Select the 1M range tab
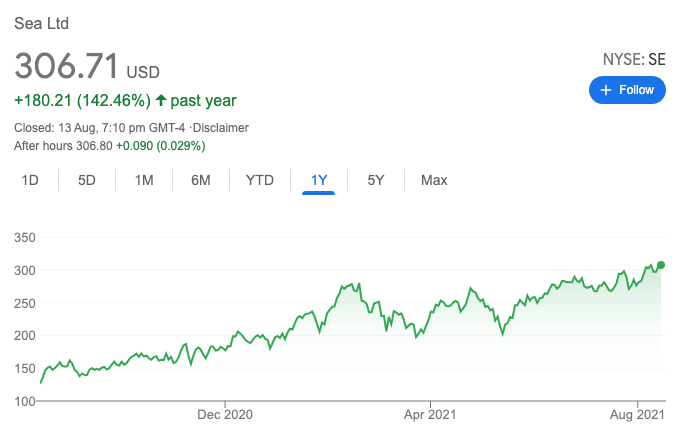The width and height of the screenshot is (679, 424). click(x=144, y=180)
